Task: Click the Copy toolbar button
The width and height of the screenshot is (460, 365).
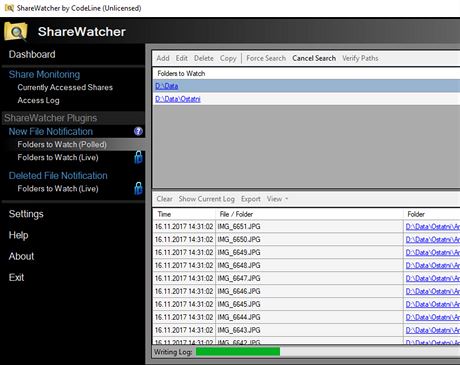Action: [x=228, y=58]
